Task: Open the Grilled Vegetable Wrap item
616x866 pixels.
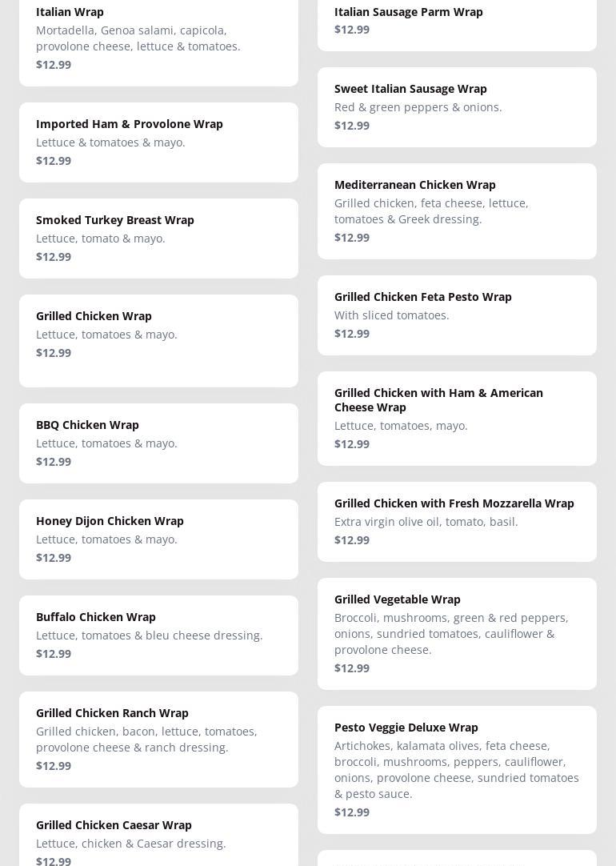Action: pos(457,634)
